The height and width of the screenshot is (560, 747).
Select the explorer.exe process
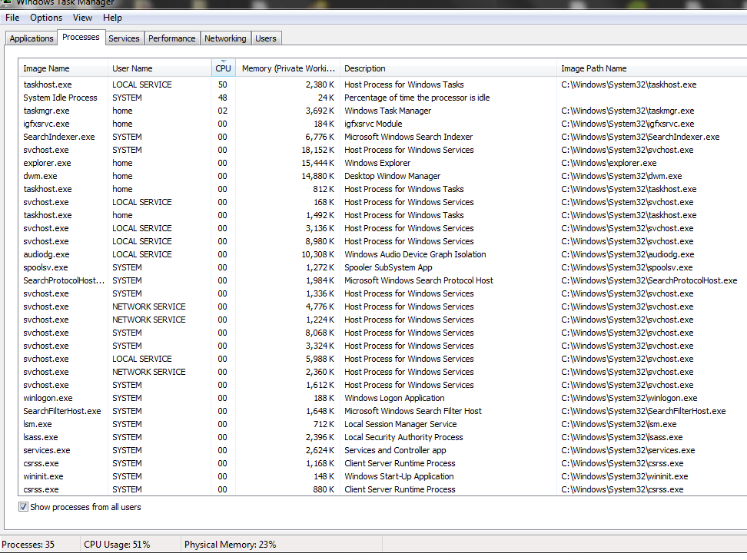383,163
